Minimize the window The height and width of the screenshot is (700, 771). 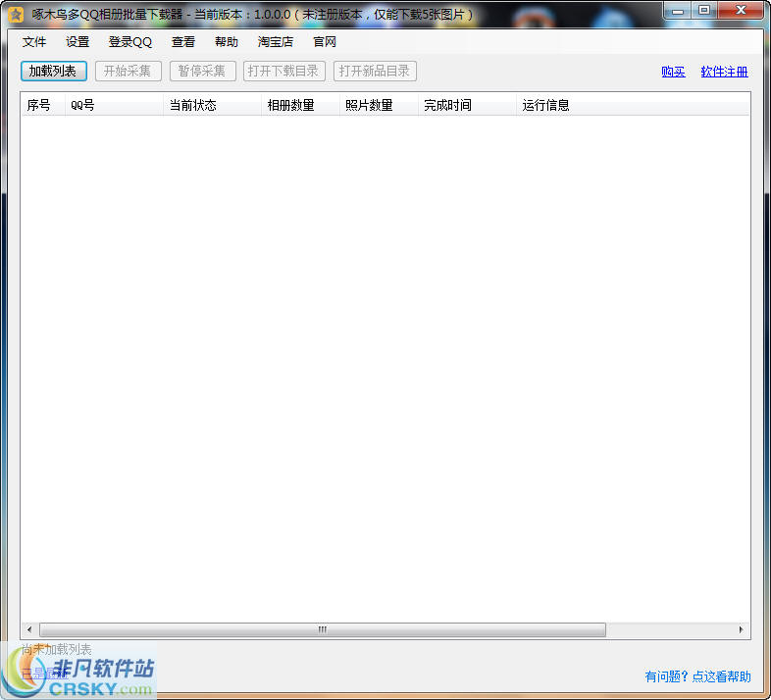point(678,11)
